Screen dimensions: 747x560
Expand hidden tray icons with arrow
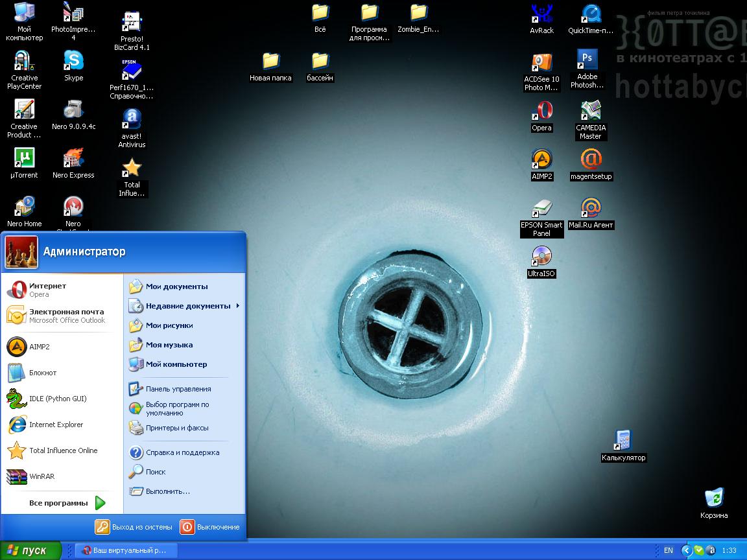click(686, 550)
